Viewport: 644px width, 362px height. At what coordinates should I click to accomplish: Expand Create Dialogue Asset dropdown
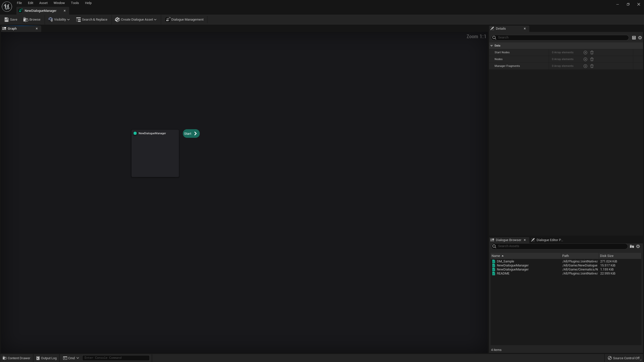click(136, 19)
